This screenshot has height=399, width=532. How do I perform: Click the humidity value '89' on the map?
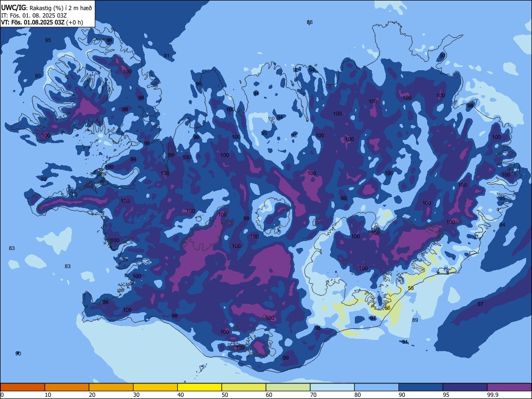[x=415, y=320]
